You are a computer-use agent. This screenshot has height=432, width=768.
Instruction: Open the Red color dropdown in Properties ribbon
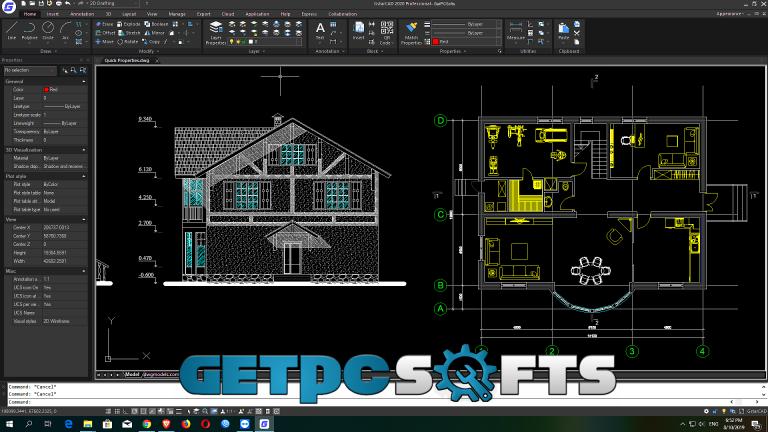[x=466, y=42]
